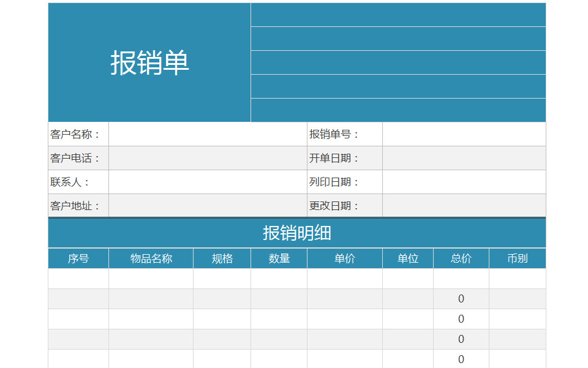This screenshot has height=368, width=588.
Task: Click the 报销单 title cell
Action: point(149,62)
